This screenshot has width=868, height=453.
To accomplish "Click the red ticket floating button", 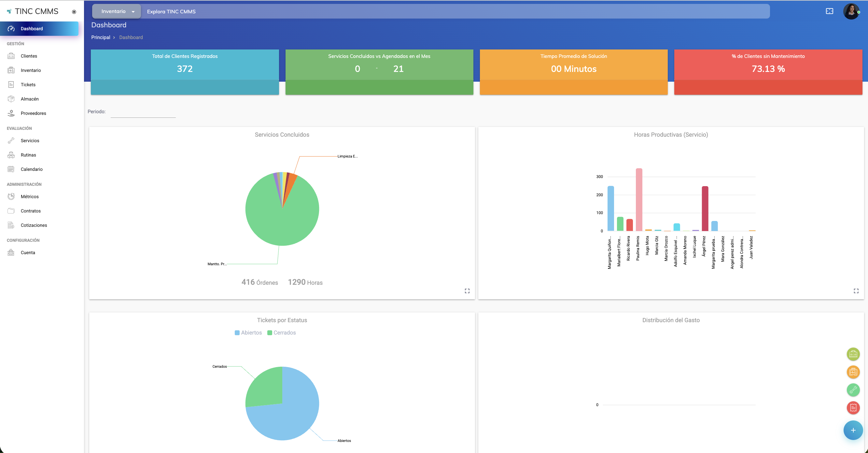I will (853, 407).
